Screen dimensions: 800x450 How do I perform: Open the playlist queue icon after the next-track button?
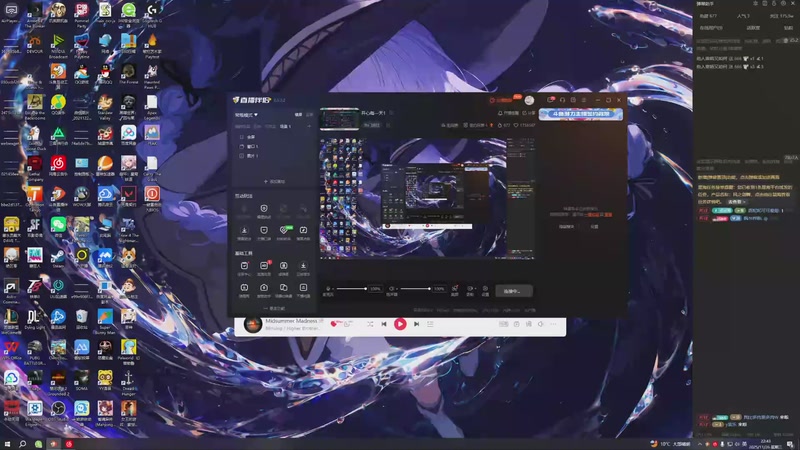430,324
